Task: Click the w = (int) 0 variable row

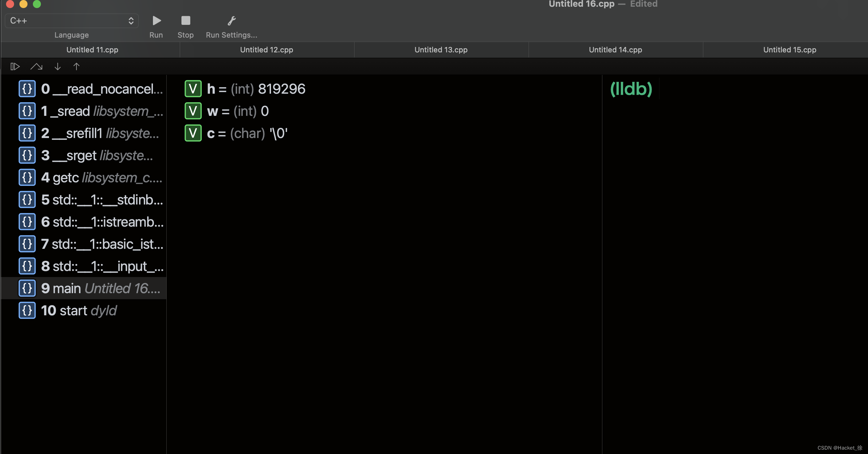Action: pyautogui.click(x=237, y=111)
